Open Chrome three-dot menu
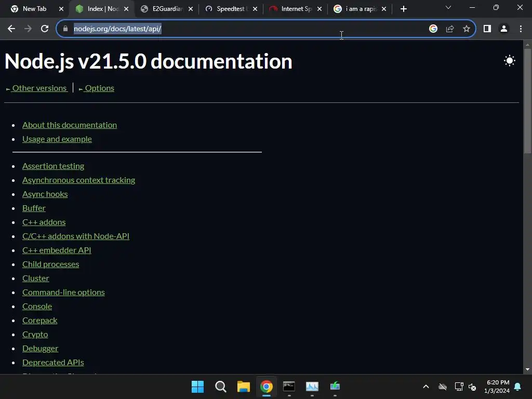 pyautogui.click(x=521, y=29)
